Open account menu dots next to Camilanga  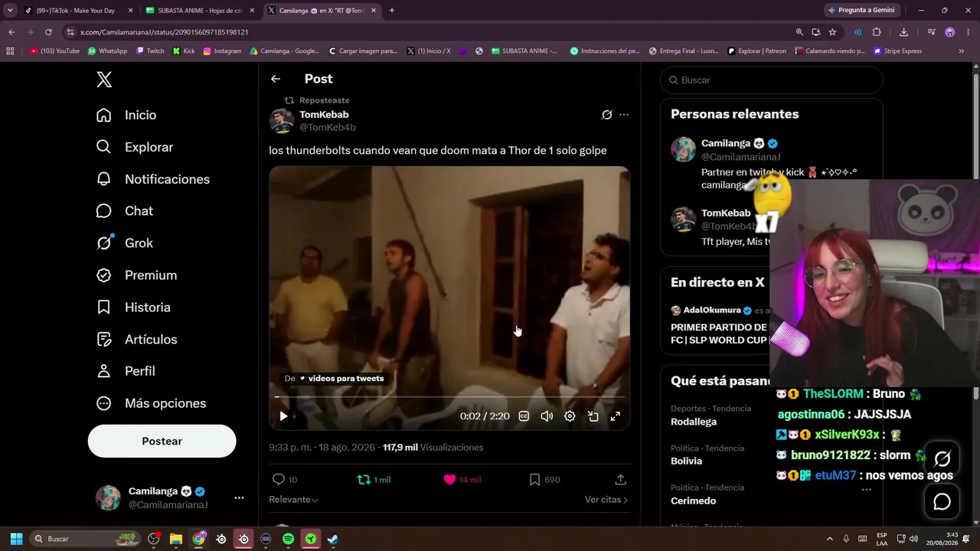point(239,497)
